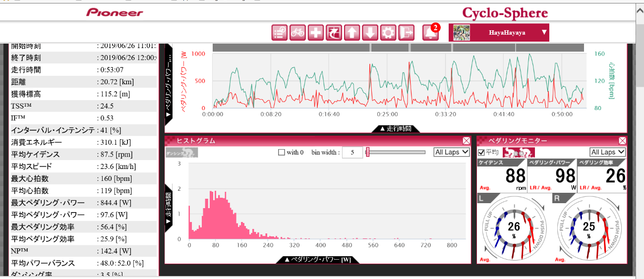Open settings with the gear icon
644x279 pixels.
[388, 33]
